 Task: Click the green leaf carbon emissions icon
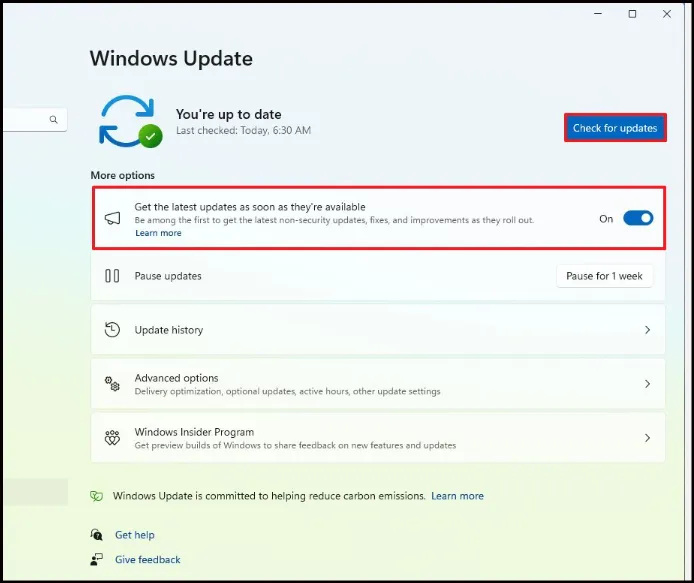tap(96, 496)
